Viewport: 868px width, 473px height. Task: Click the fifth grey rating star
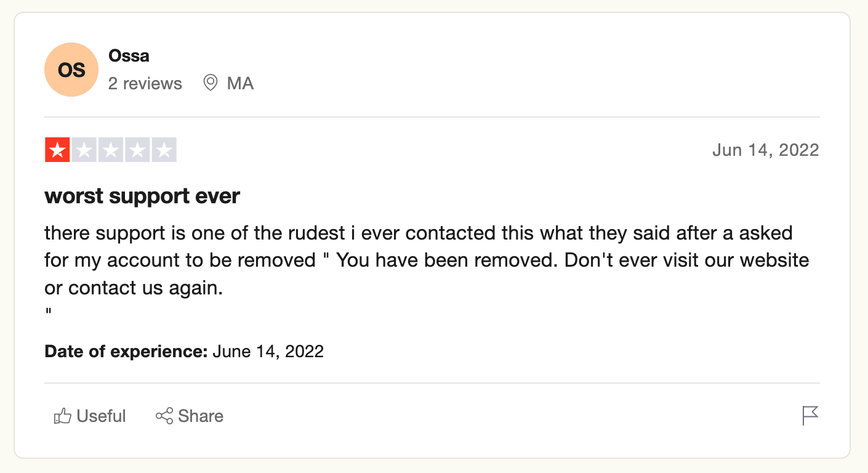(x=164, y=150)
